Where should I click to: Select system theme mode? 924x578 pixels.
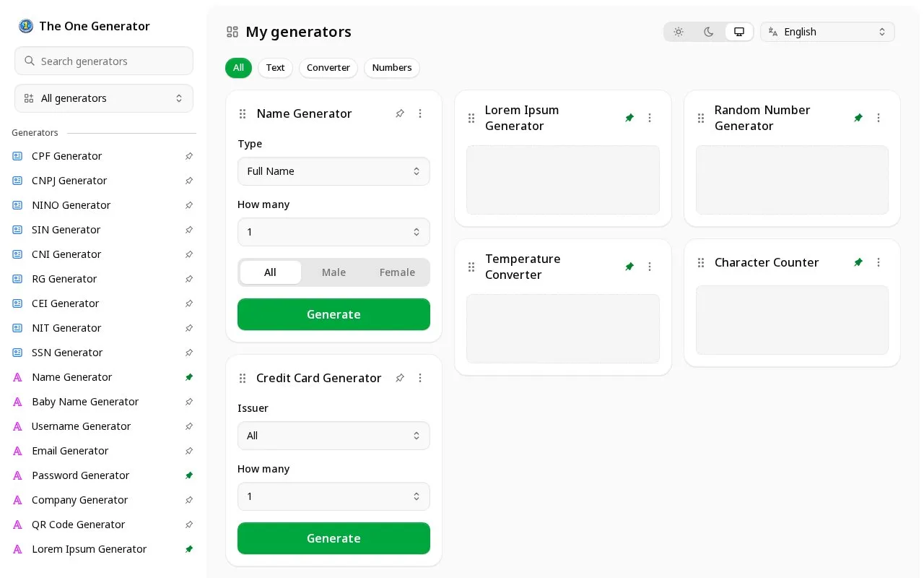tap(739, 32)
